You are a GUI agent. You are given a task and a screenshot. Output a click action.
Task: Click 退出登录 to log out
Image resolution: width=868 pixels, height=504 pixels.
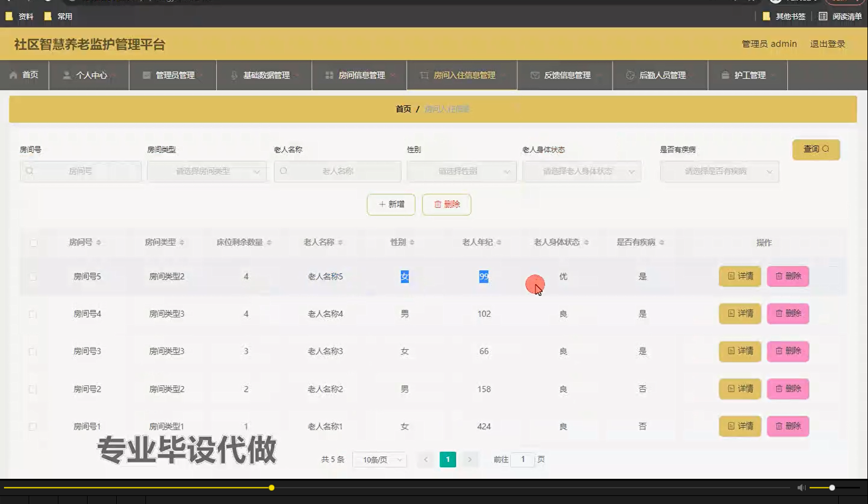[827, 44]
